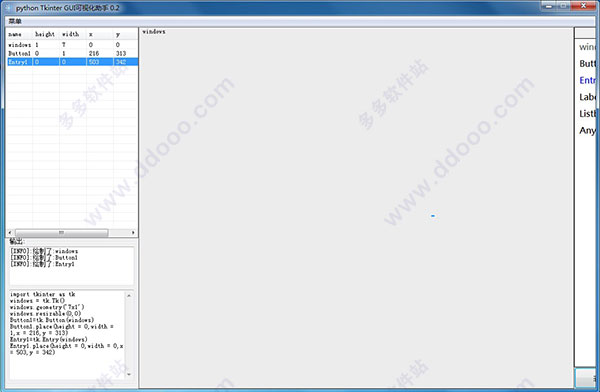
Task: Click the height column header
Action: point(46,34)
